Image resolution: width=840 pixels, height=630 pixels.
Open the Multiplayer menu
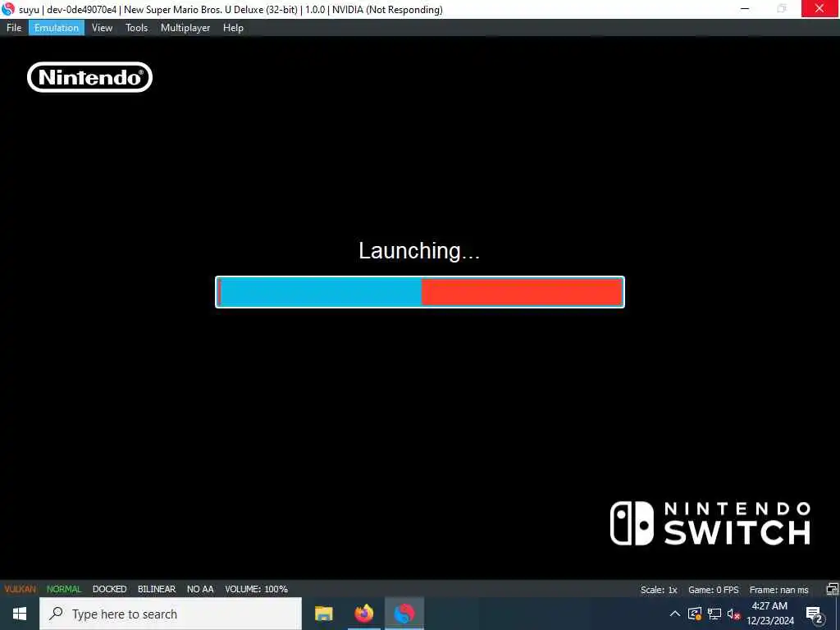(185, 28)
